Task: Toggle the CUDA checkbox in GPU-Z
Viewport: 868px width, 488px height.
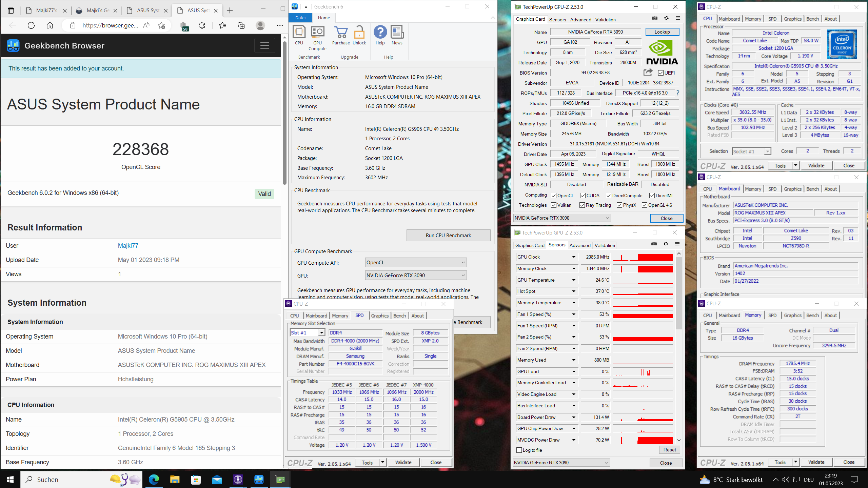Action: [x=583, y=196]
